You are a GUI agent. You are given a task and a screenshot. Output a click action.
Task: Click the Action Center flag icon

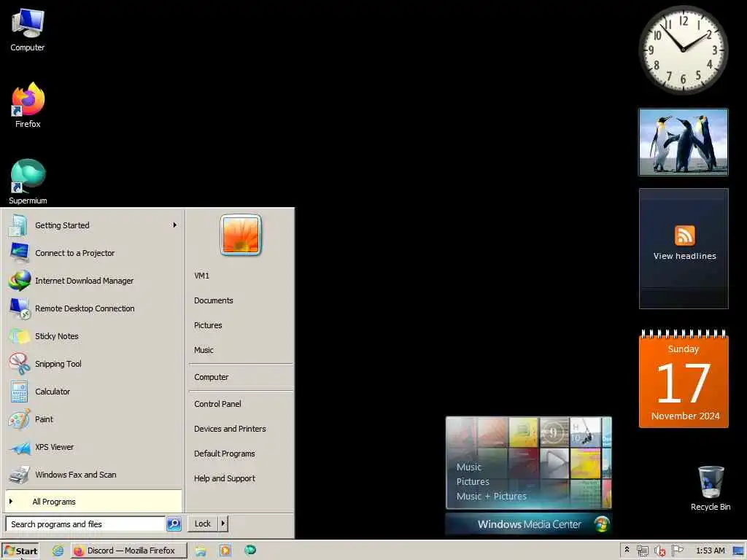pos(677,551)
